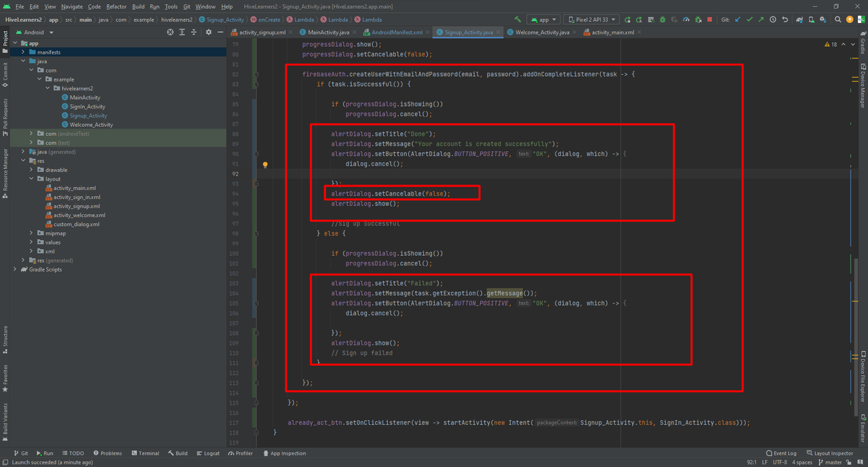Open the Event Log
This screenshot has height=467, width=868.
(x=781, y=453)
